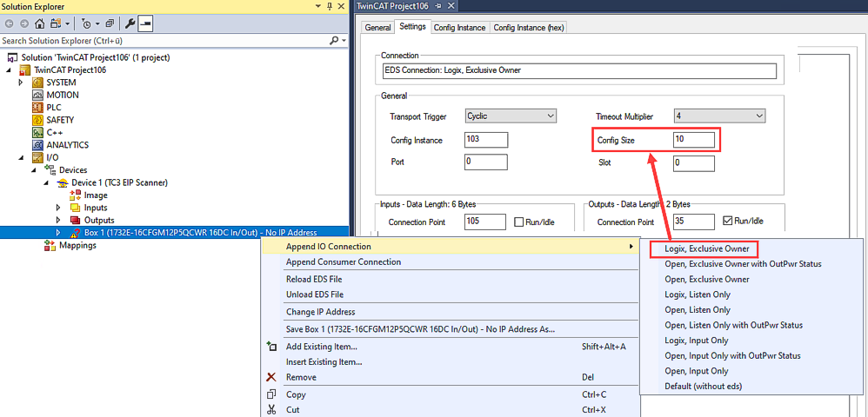Toggle the Preview Selected Items icon
This screenshot has height=417, width=868.
pos(145,23)
